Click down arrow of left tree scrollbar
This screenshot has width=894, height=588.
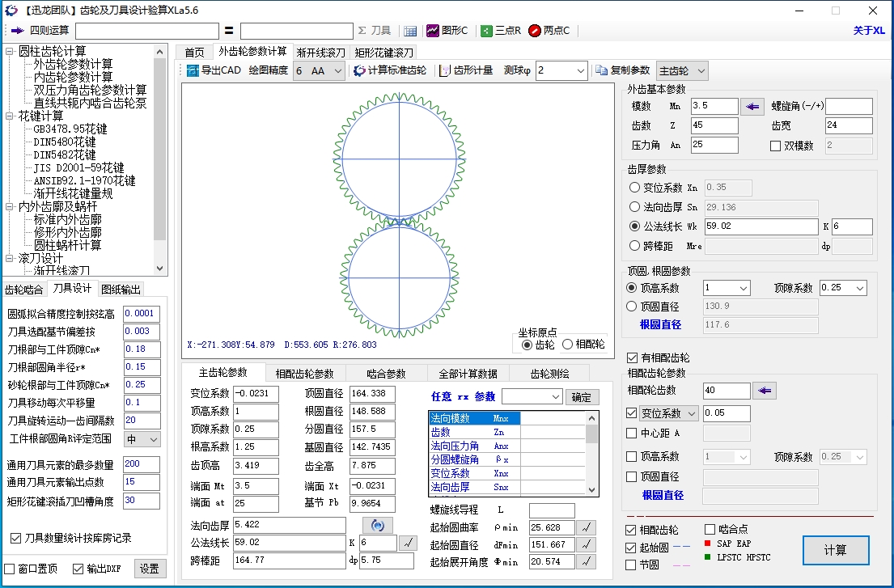(159, 268)
